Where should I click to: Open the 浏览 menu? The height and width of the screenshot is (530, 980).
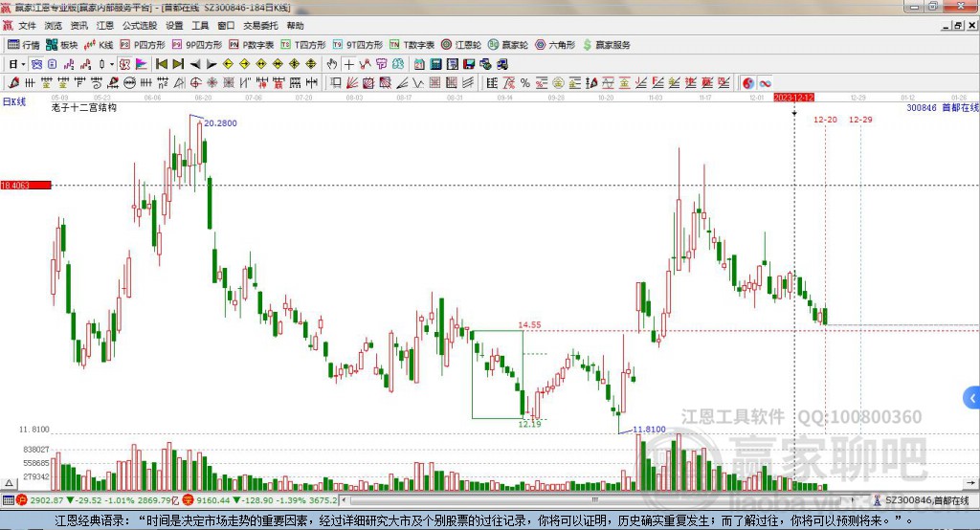coord(54,26)
